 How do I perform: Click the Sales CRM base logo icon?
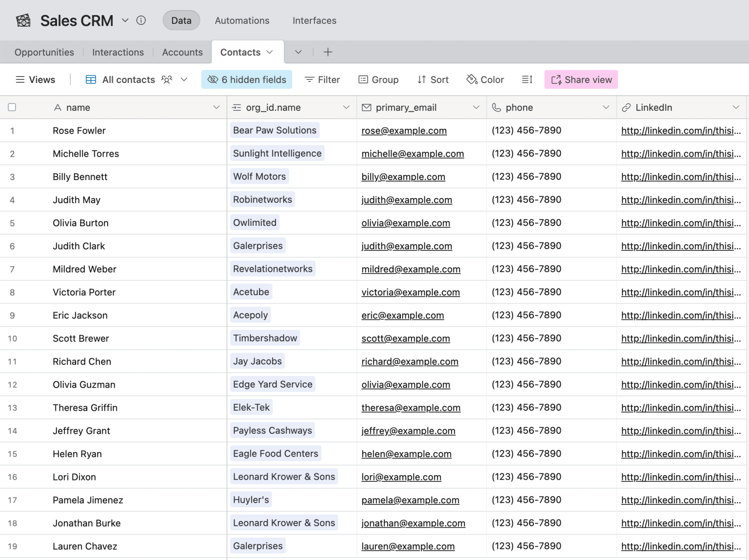pyautogui.click(x=23, y=20)
